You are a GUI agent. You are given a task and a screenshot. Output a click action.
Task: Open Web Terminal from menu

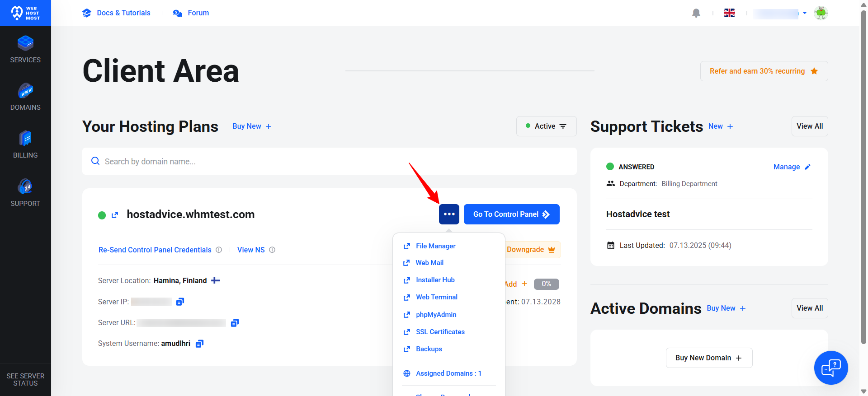click(430, 297)
